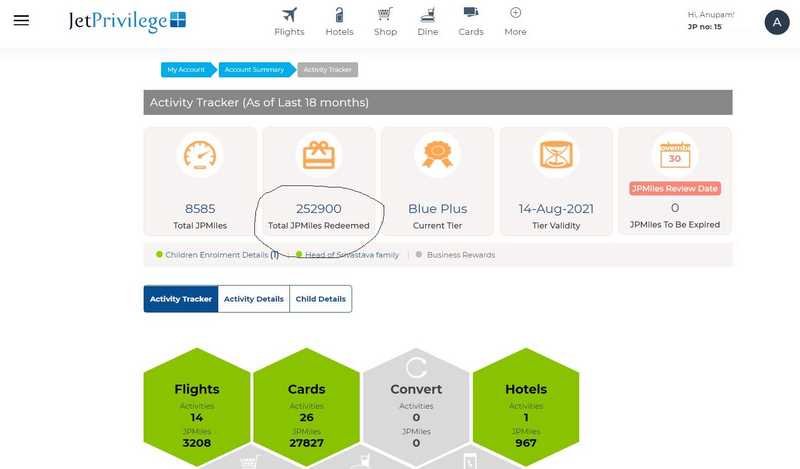Viewport: 800px width, 469px height.
Task: Click the Total JPMiles speedometer icon
Action: pos(200,155)
